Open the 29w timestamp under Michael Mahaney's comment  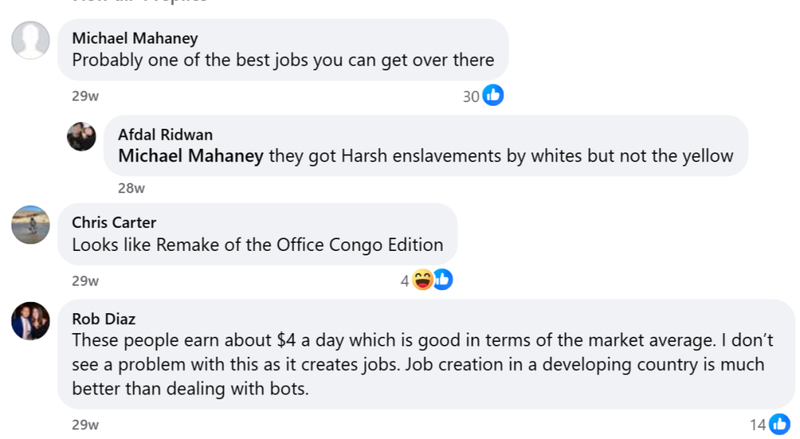(x=85, y=97)
